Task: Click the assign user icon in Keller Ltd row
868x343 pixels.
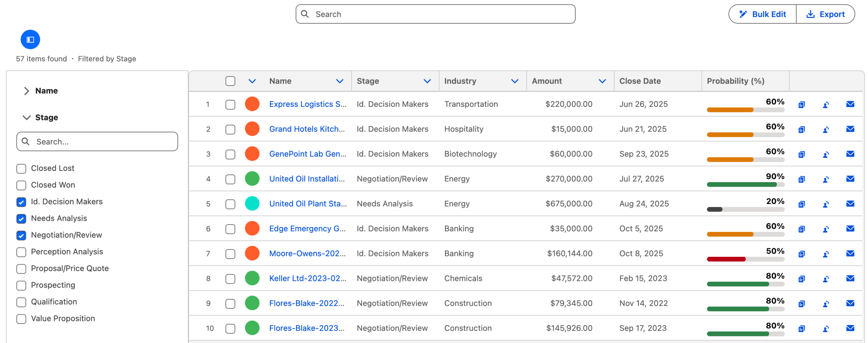Action: 826,279
